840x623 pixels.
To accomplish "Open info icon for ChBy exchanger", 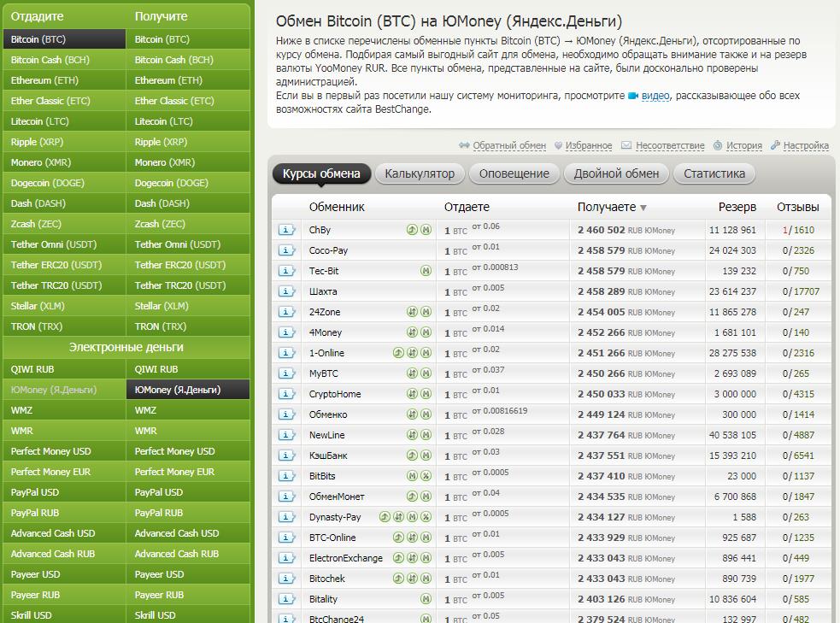I will point(286,230).
